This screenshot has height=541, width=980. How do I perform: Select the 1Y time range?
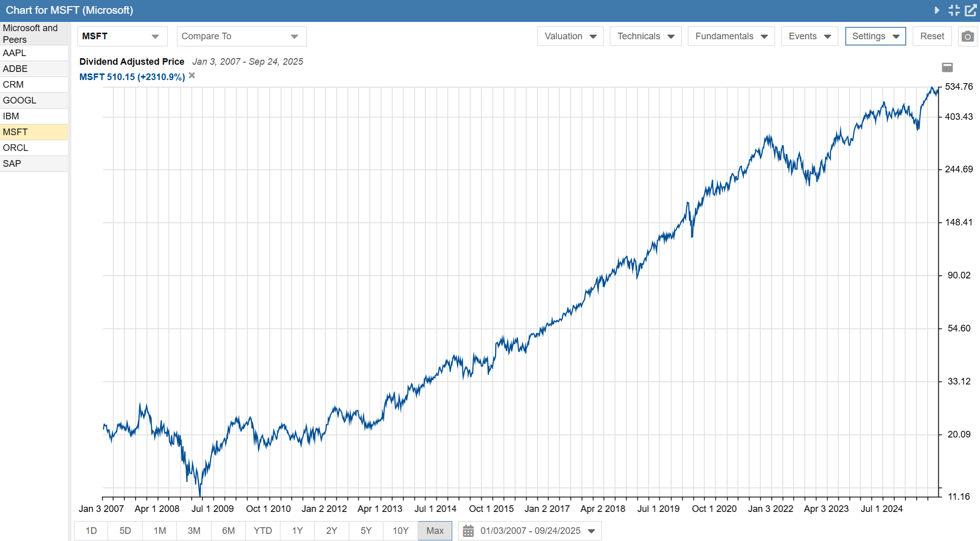297,531
